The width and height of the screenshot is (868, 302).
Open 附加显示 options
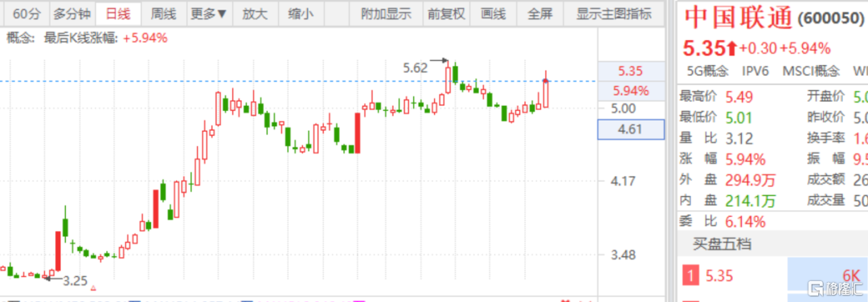(x=386, y=14)
